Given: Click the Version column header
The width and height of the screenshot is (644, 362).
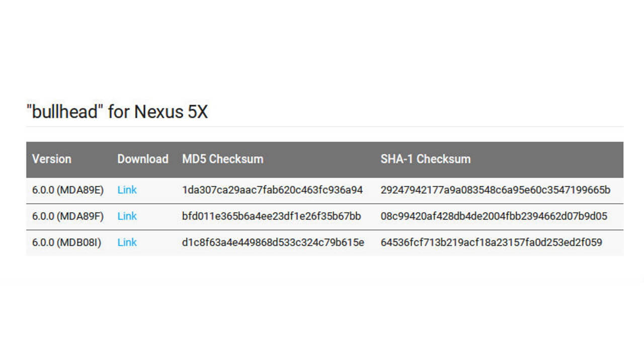Looking at the screenshot, I should (51, 159).
